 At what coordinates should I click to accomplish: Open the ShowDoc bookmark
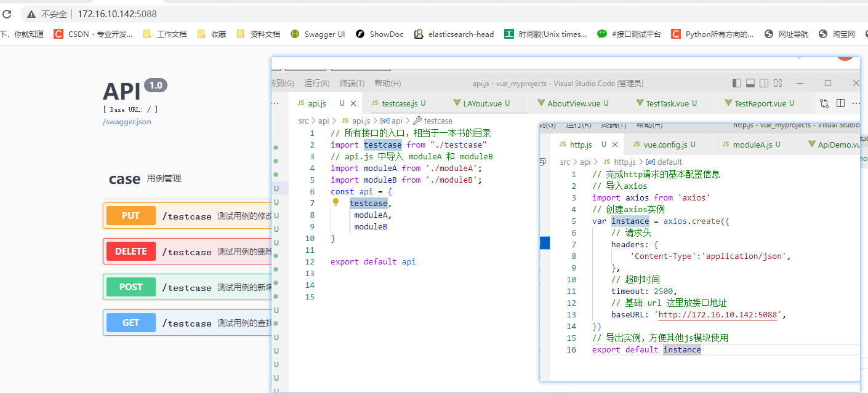(x=380, y=34)
